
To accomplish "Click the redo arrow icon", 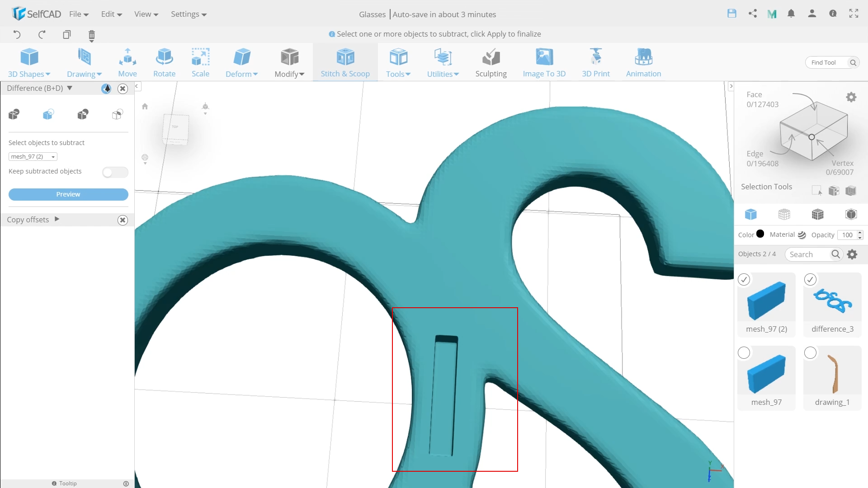I will tap(42, 34).
